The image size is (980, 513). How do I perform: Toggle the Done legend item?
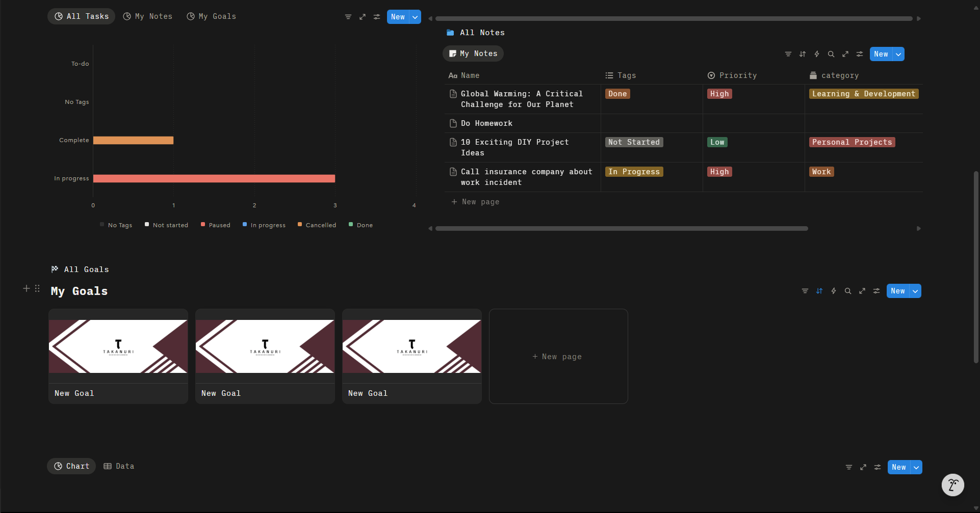coord(360,225)
